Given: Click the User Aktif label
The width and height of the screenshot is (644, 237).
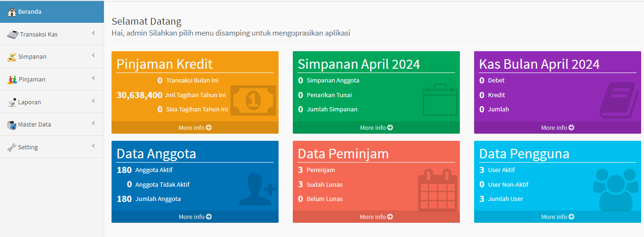Looking at the screenshot, I should click(502, 170).
